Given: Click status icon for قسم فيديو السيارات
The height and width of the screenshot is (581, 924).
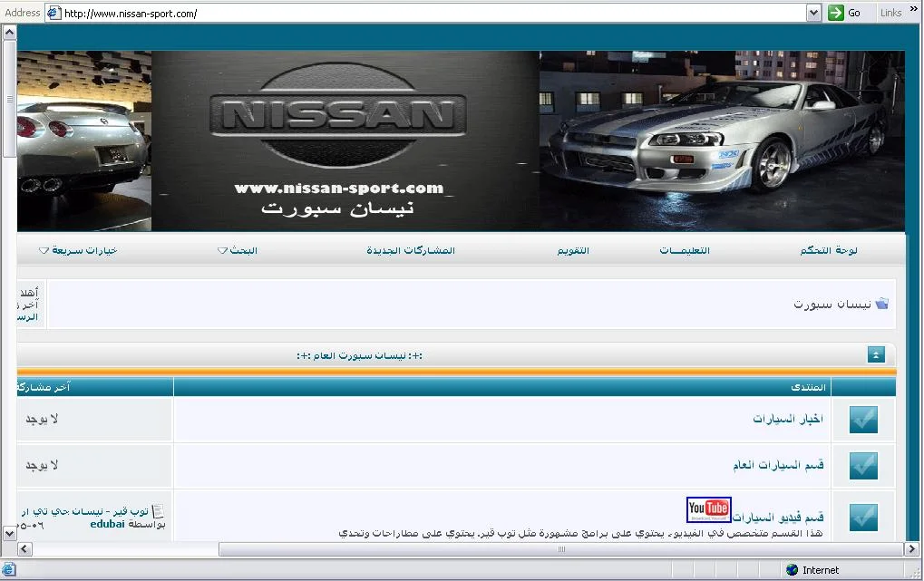Looking at the screenshot, I should tap(863, 517).
